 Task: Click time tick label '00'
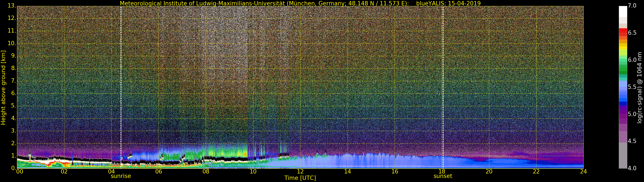(x=20, y=172)
